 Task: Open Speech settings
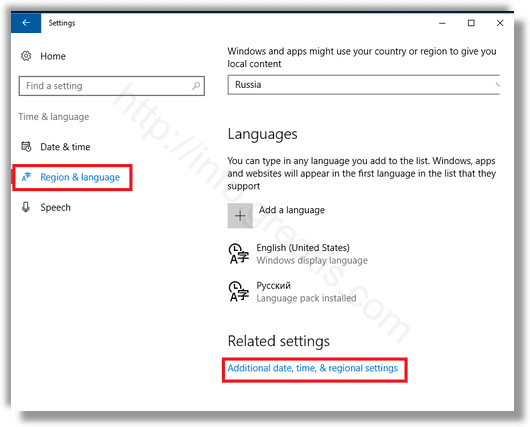click(55, 207)
